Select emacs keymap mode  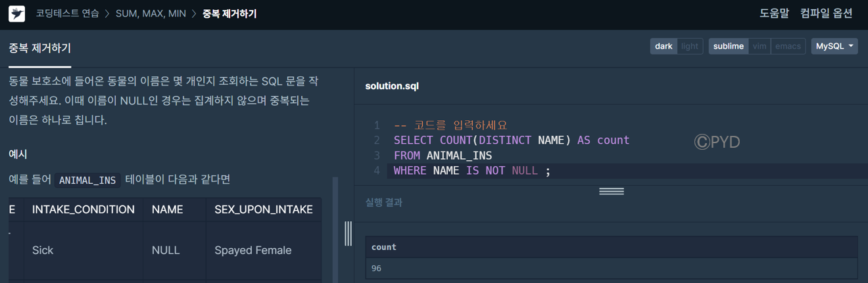coord(788,46)
